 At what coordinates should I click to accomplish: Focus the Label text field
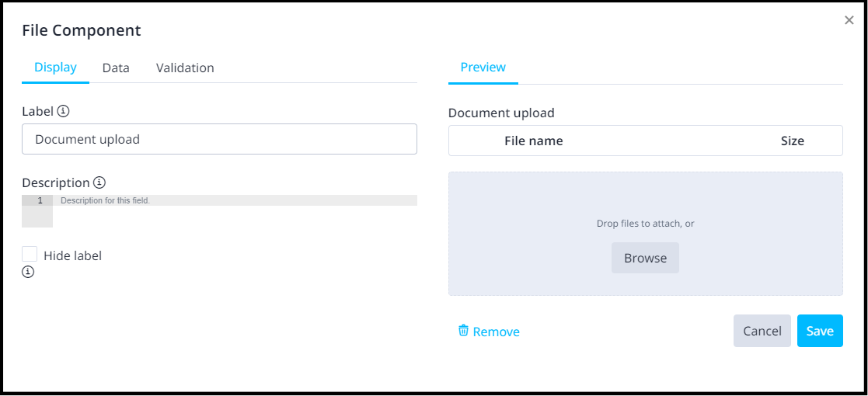click(x=219, y=140)
